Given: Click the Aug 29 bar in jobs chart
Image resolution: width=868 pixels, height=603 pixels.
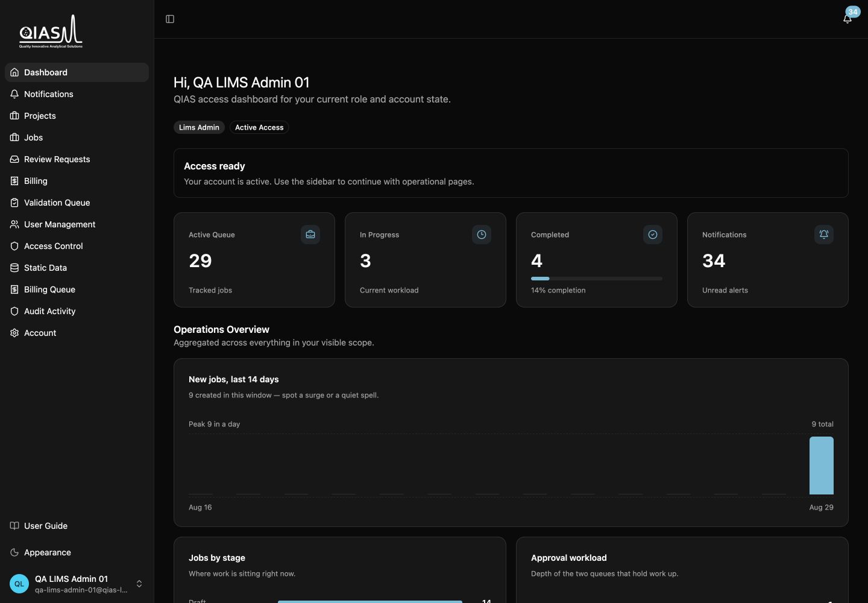Looking at the screenshot, I should pyautogui.click(x=821, y=466).
